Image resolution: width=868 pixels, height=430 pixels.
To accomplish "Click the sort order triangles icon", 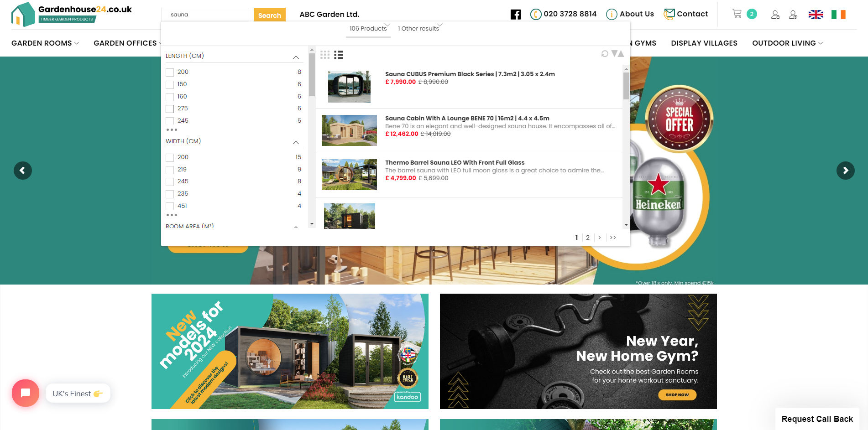I will pyautogui.click(x=617, y=54).
